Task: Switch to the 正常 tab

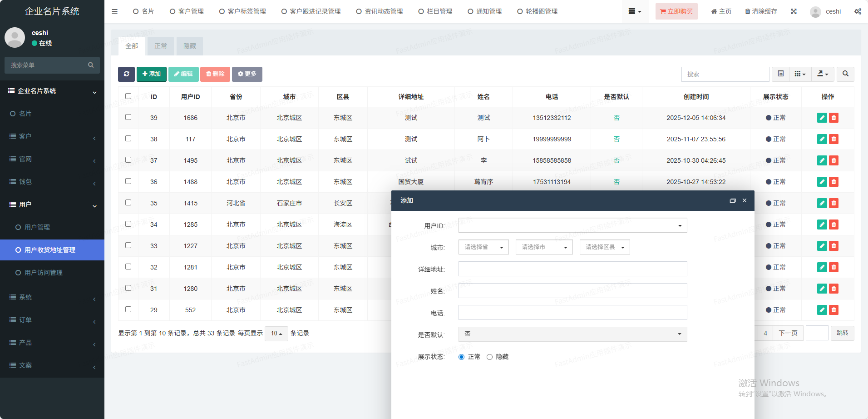Action: tap(161, 46)
